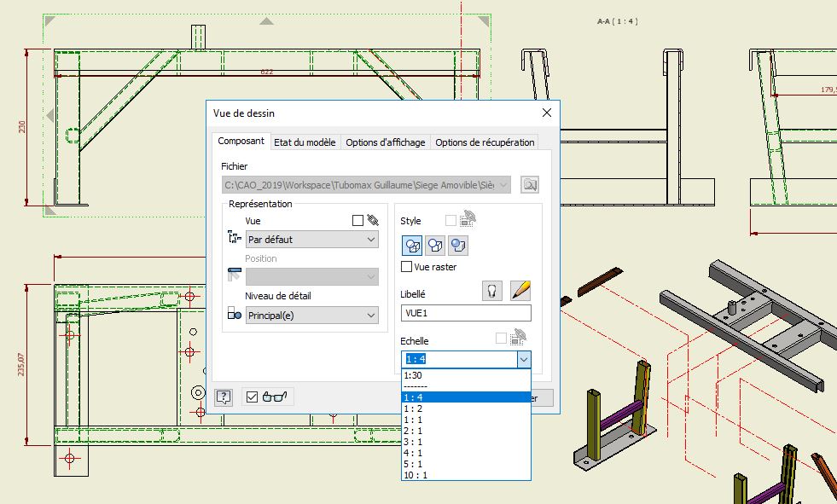Enable the Vue raster checkbox
Screen dimensions: 837x504
coord(407,267)
